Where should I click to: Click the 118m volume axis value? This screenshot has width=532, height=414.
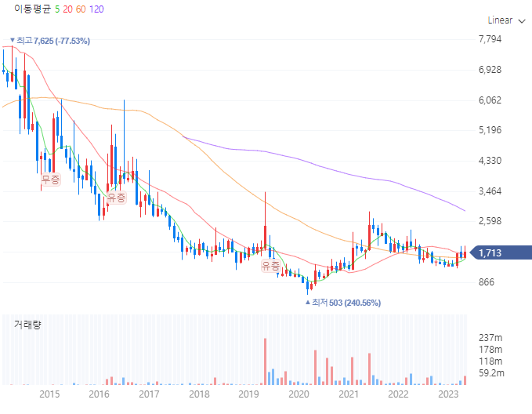[x=490, y=361]
